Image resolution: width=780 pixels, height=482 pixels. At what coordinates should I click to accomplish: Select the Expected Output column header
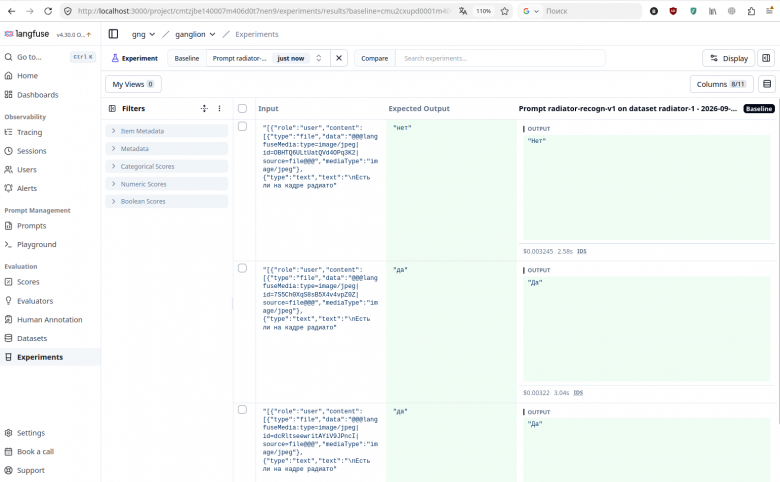419,108
